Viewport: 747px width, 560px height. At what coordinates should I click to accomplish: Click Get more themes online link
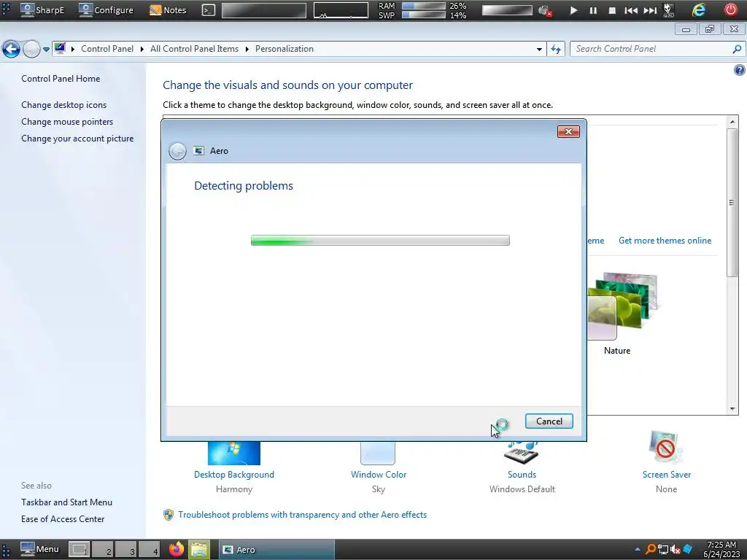[665, 241]
